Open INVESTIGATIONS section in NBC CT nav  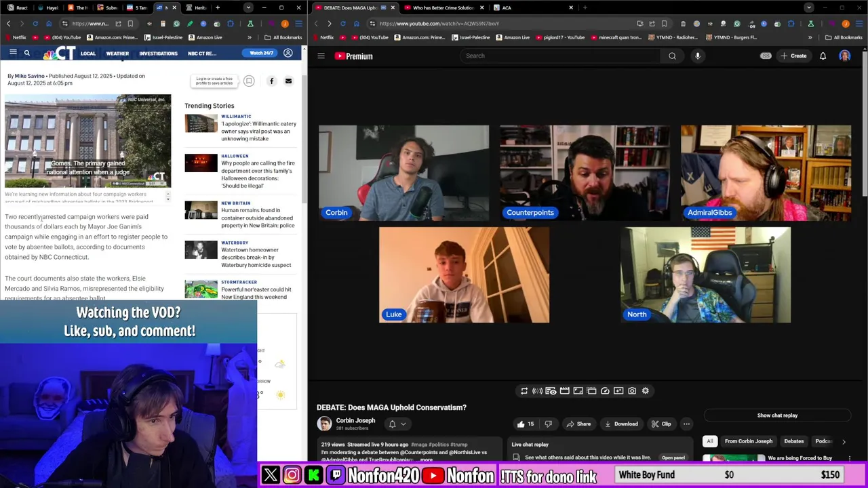pos(158,54)
